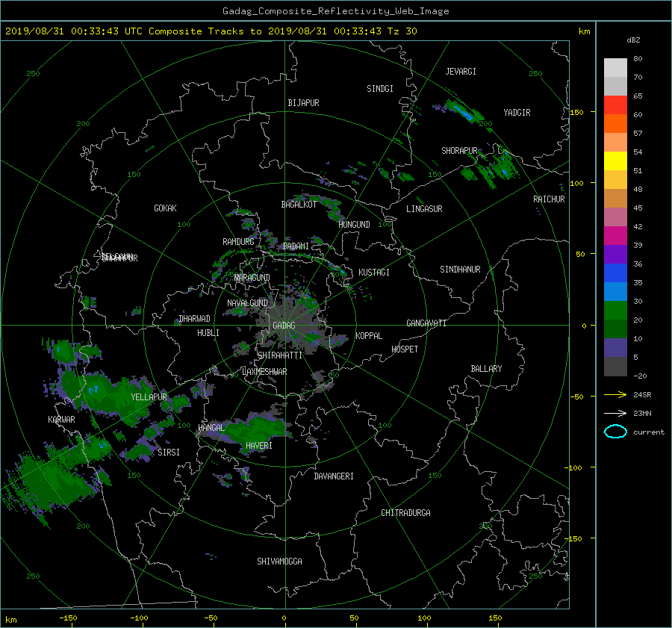
Task: Click the DHARWAD city label
Action: coord(195,319)
